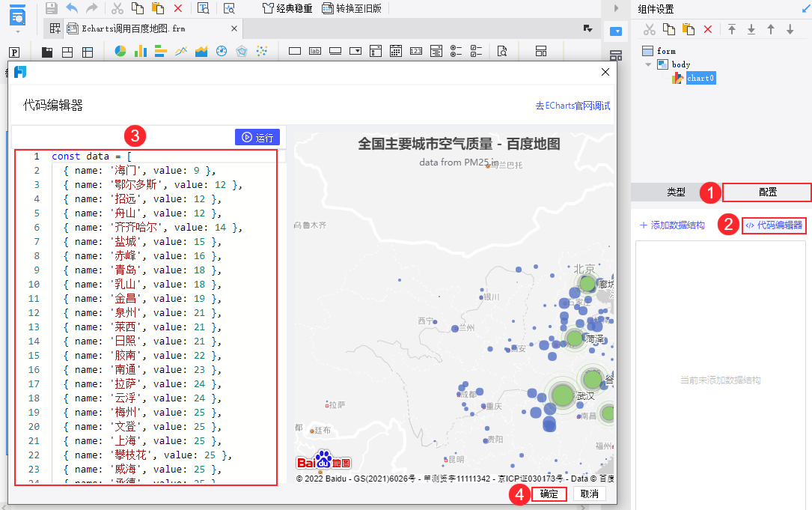The height and width of the screenshot is (510, 812).
Task: Click the code line containing 齐齐哈尔
Action: (153, 227)
